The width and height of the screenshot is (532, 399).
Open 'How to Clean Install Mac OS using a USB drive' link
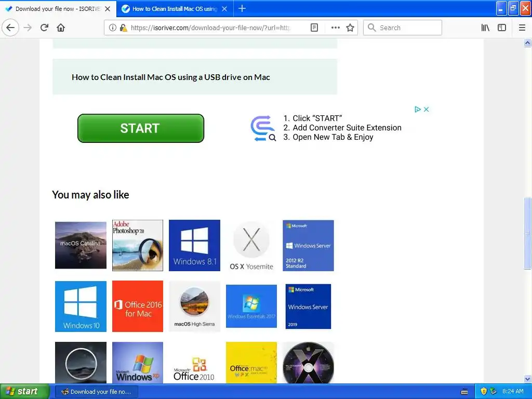170,77
